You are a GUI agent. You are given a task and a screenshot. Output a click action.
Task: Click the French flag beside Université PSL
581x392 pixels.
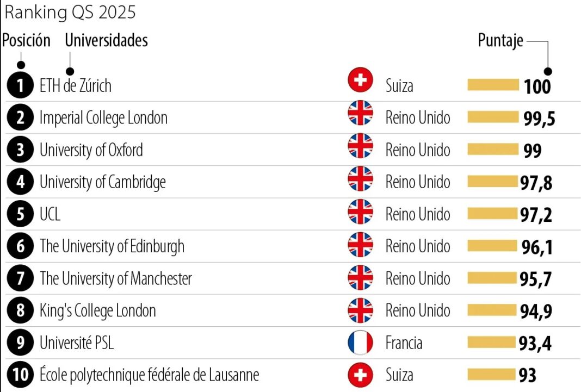360,343
